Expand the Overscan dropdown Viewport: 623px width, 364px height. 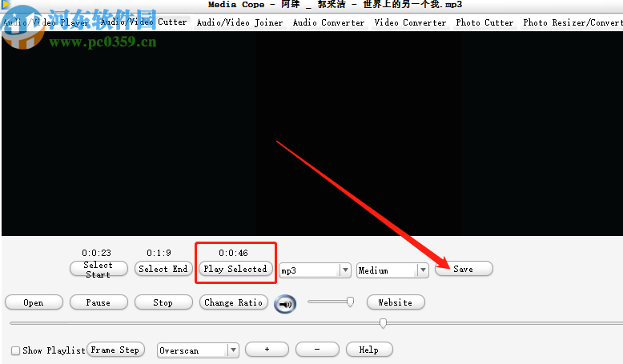pos(233,350)
